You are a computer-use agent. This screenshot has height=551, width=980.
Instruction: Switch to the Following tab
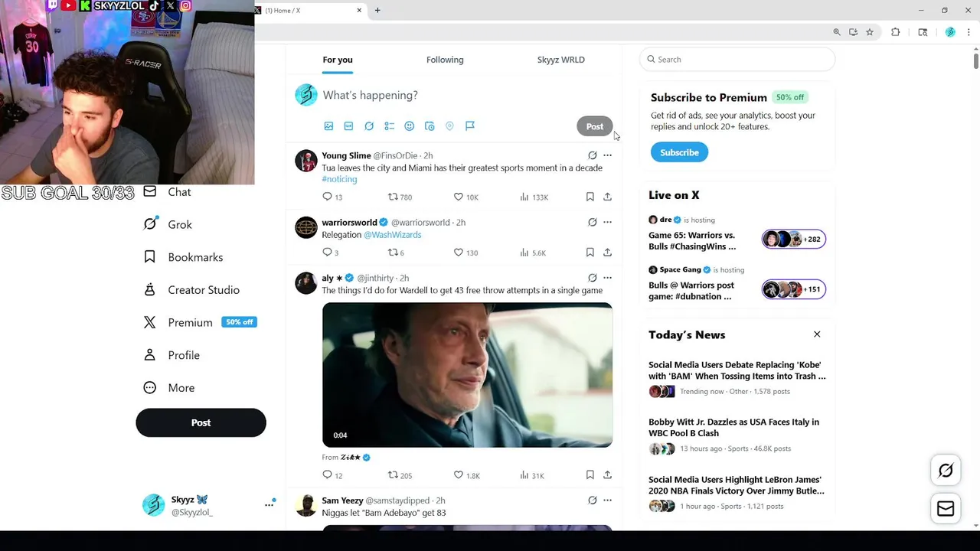tap(445, 60)
